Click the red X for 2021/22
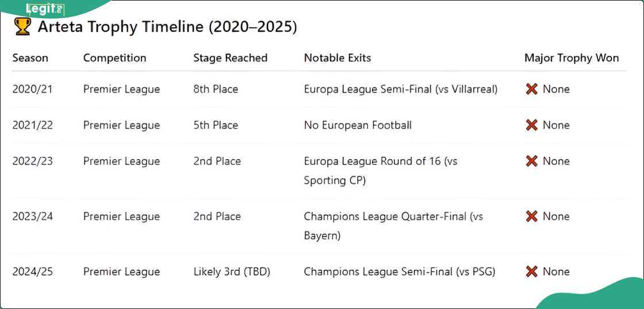 tap(532, 125)
